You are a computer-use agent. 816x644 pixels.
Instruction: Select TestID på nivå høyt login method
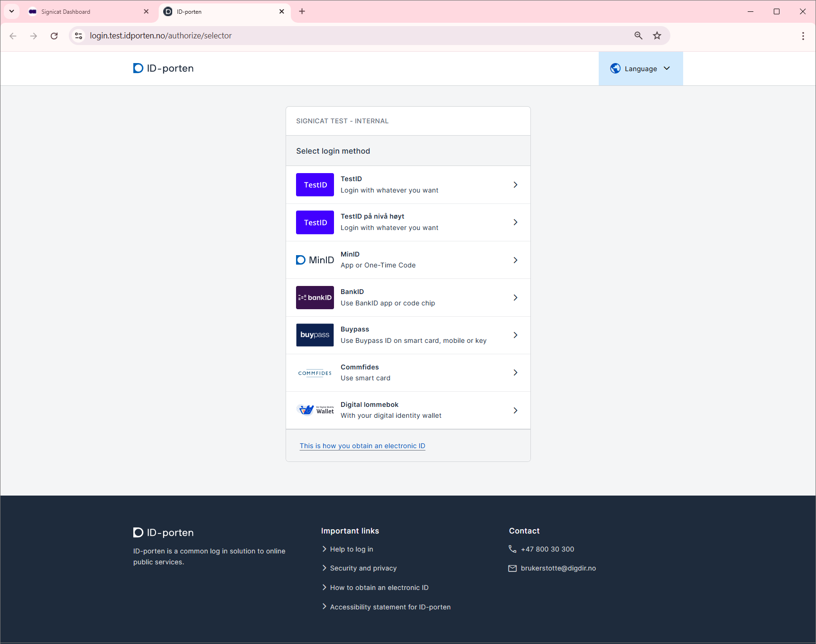point(408,222)
